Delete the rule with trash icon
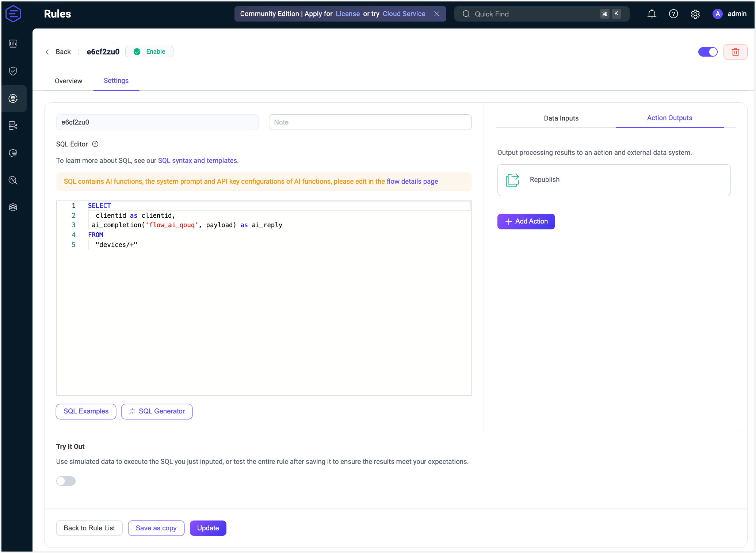The height and width of the screenshot is (553, 756). [x=735, y=52]
